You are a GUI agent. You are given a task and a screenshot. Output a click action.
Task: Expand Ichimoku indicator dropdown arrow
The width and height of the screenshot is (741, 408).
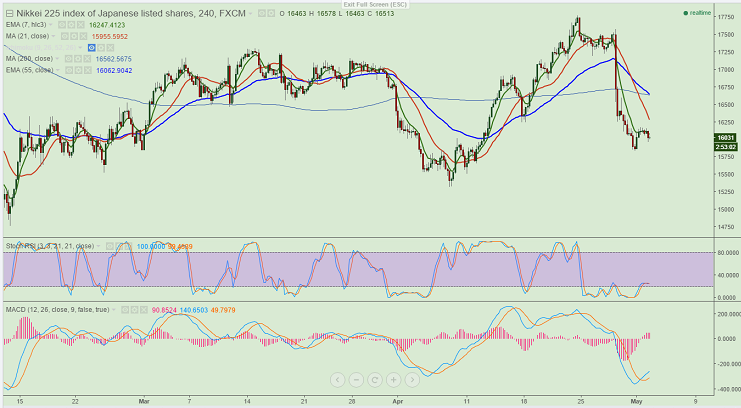click(80, 48)
